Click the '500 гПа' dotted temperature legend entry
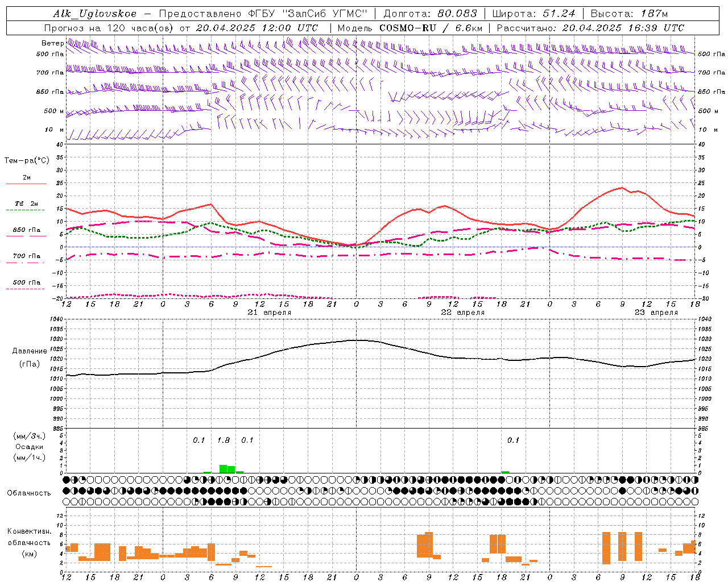The width and height of the screenshot is (728, 582). point(26,282)
